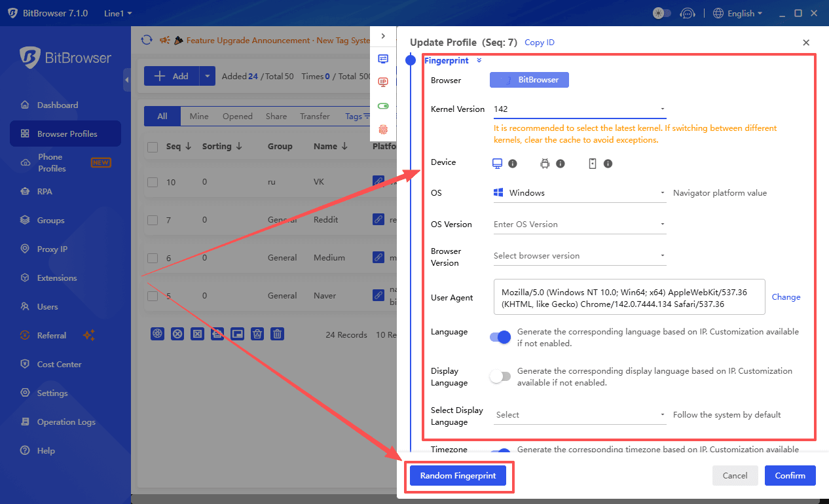Switch to the Mine tab
The image size is (829, 504).
point(199,116)
